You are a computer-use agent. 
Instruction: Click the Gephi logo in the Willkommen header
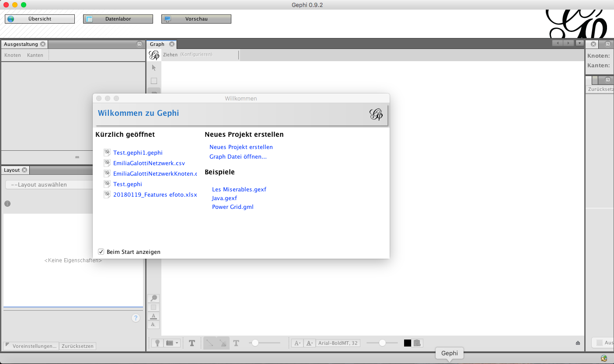pos(376,114)
